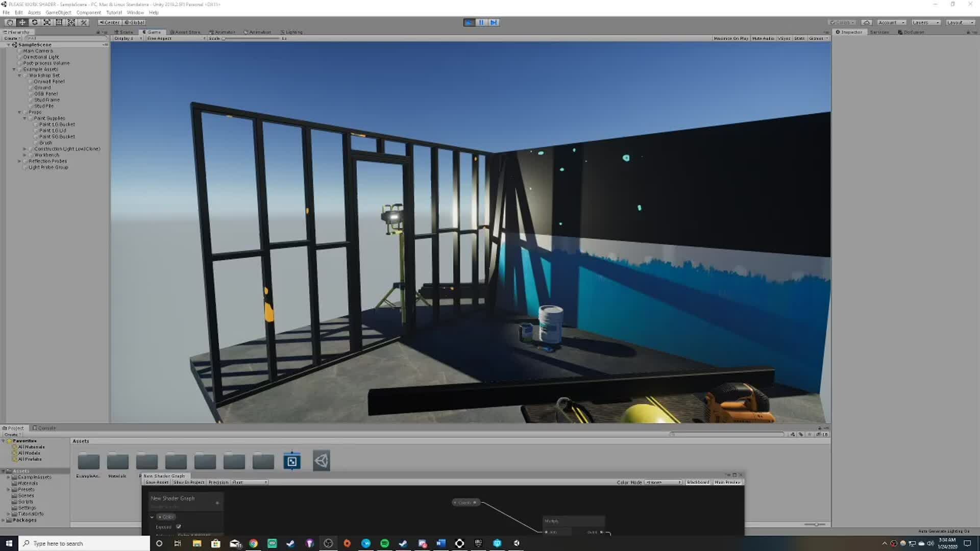Expand the Construction Light Low(Clone) item
Viewport: 980px width, 551px height.
point(24,149)
